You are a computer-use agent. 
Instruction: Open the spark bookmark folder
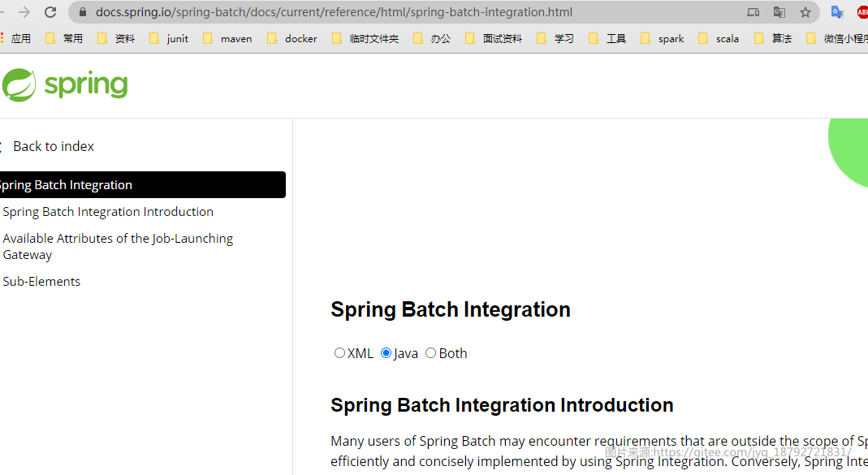point(662,38)
